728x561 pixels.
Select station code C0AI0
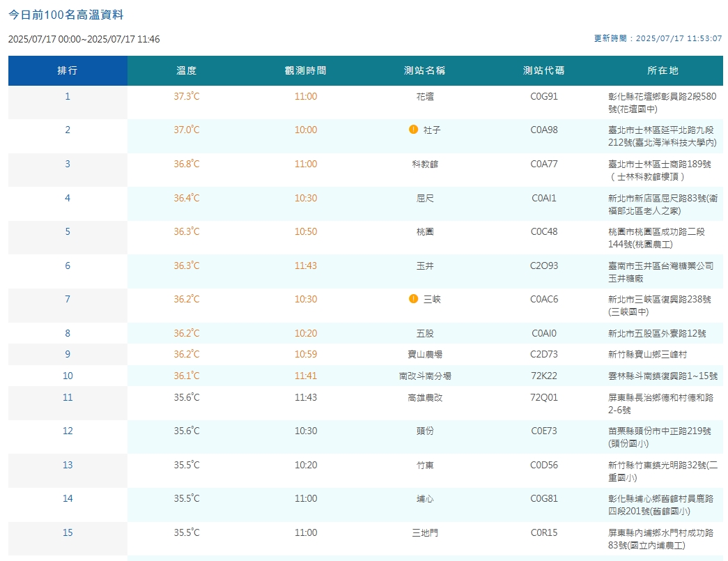(x=543, y=333)
